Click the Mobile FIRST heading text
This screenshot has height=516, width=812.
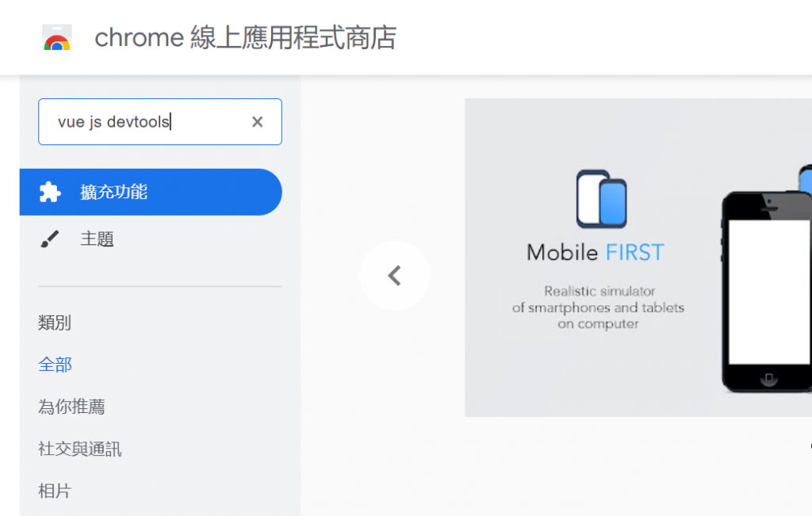596,253
